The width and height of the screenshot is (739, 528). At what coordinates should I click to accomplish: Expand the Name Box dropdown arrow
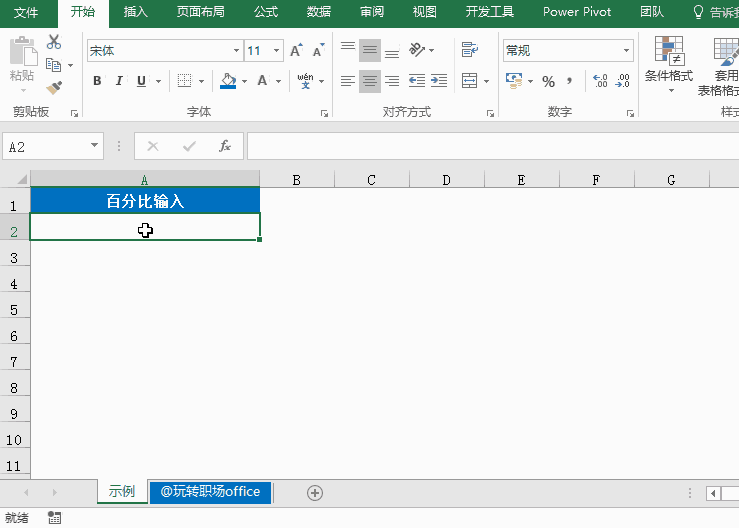[95, 146]
